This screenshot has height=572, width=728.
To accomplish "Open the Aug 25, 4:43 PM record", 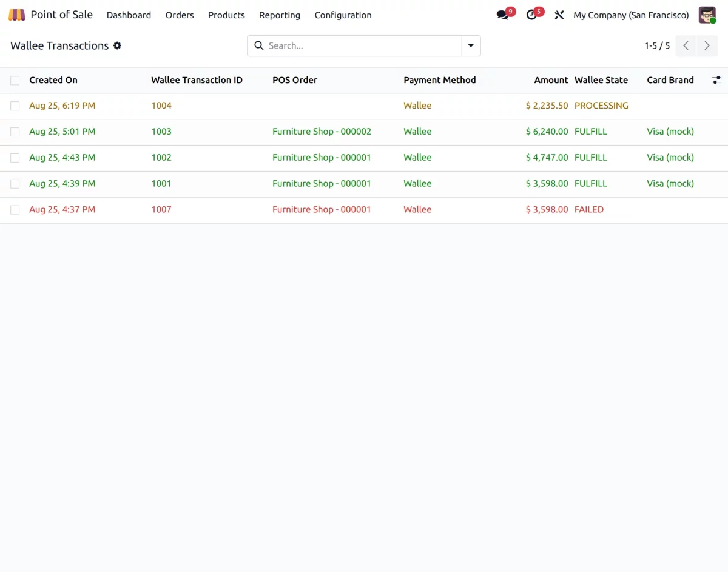I will tap(62, 158).
